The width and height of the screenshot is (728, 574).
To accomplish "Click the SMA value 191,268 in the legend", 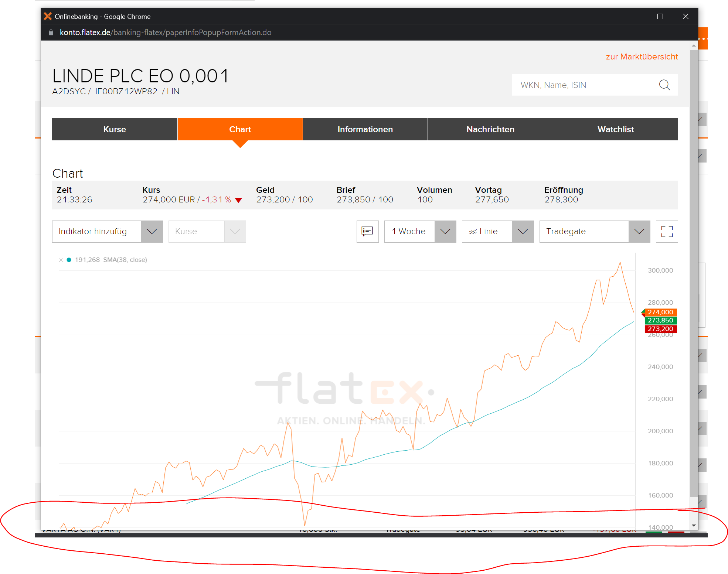I will tap(87, 260).
